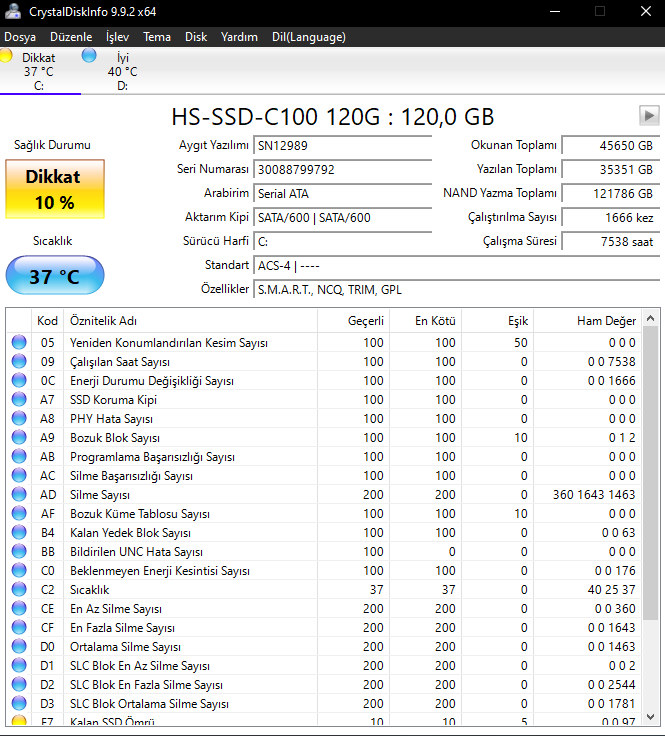The width and height of the screenshot is (665, 736).
Task: Click NAND Yazma Toplamı value 121786 GB
Action: click(x=611, y=193)
